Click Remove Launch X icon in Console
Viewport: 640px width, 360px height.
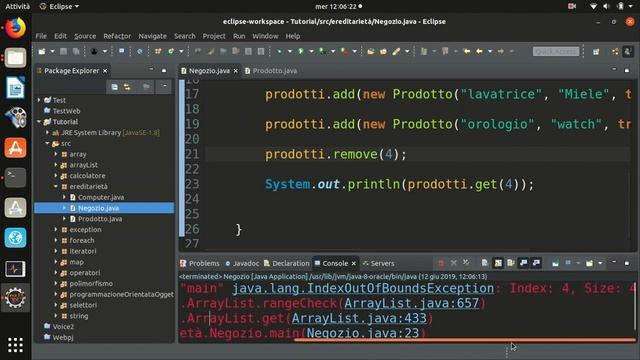(x=453, y=263)
